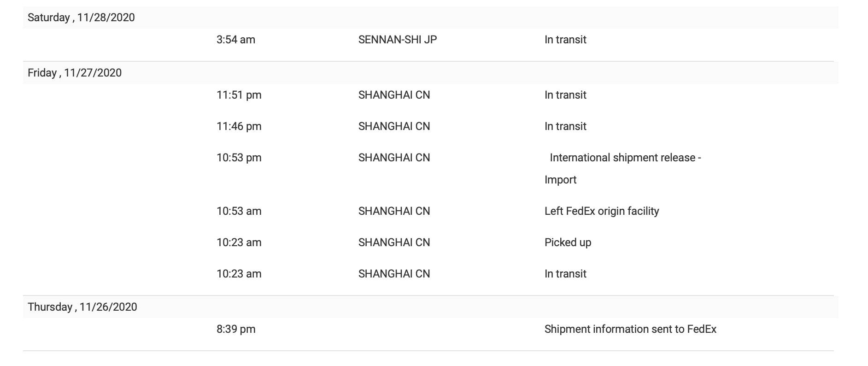The image size is (868, 366).
Task: Click the Thursday, 11/26/2020 date header
Action: (82, 307)
